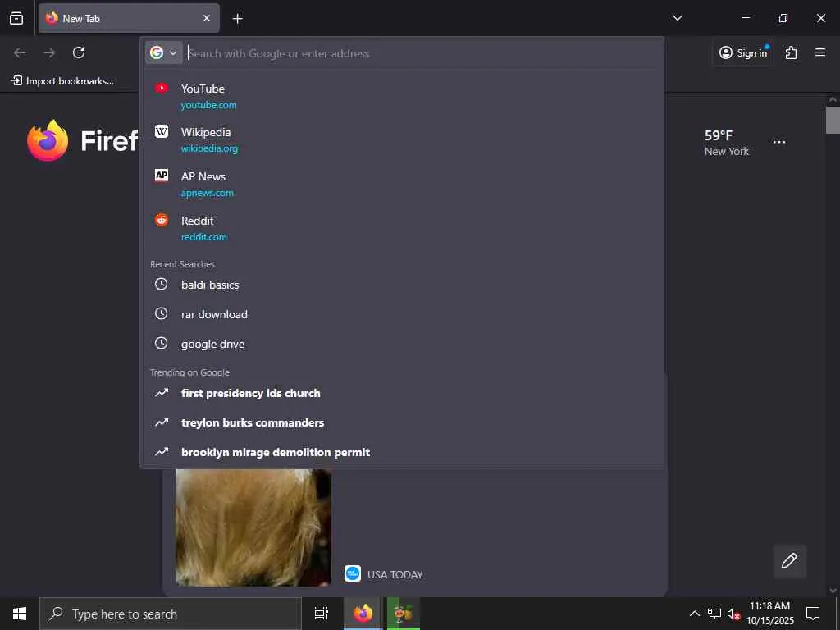Open the Firefox application menu
The height and width of the screenshot is (630, 840).
[x=819, y=52]
